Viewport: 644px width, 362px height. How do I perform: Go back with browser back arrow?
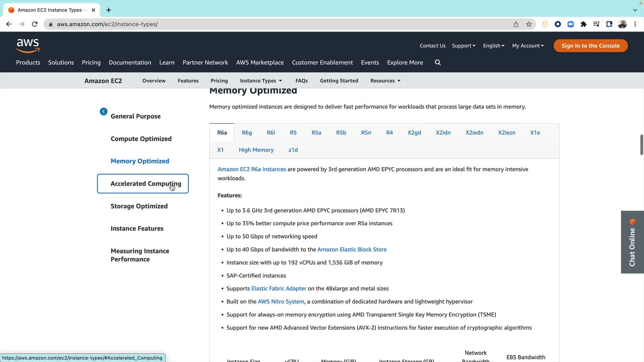(9, 24)
